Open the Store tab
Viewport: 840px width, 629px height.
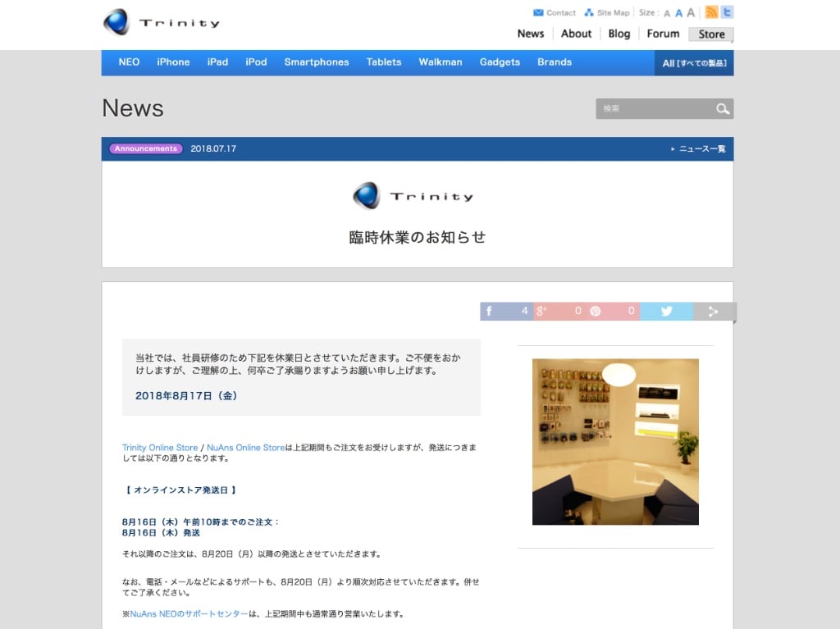[x=711, y=34]
